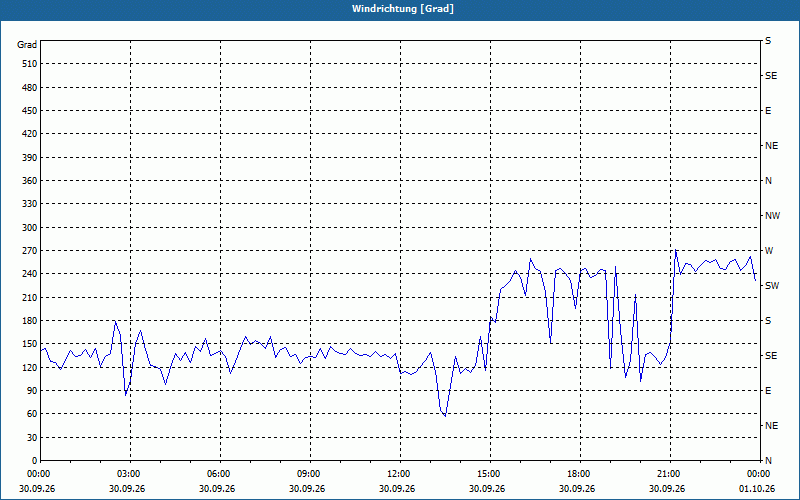Select the N compass label level with 360

pyautogui.click(x=768, y=181)
